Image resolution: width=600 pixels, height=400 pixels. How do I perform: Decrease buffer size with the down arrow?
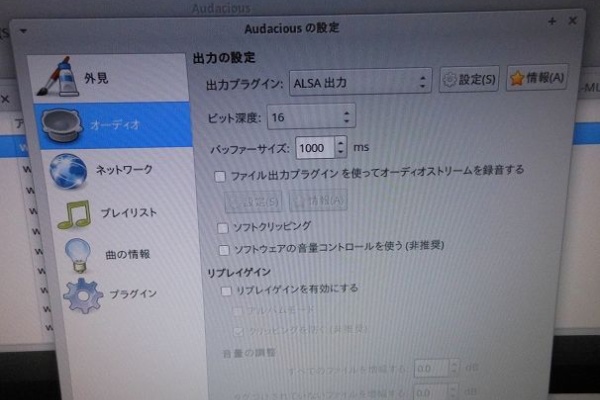point(341,153)
